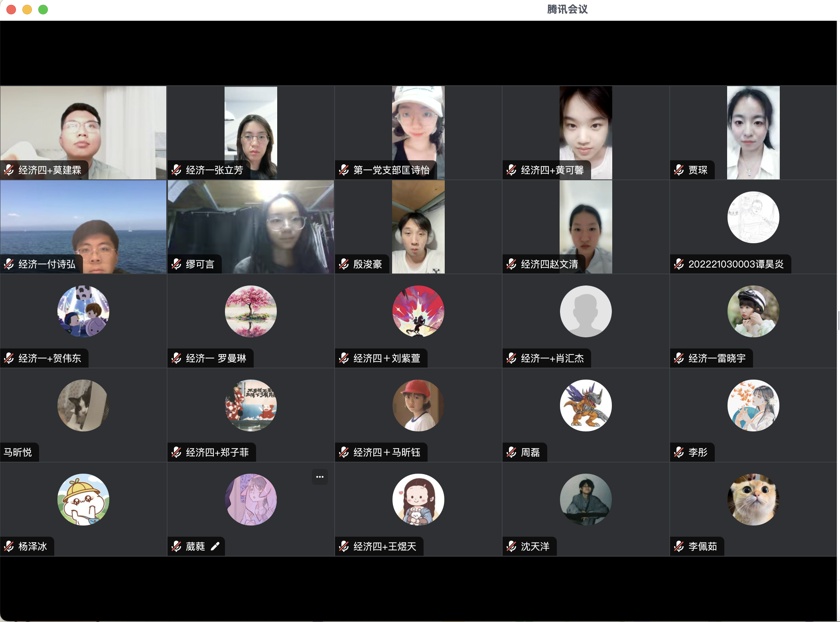Click the mic icon beside 202221030003谭昊炎
Viewport: 840px width, 622px height.
tap(678, 264)
